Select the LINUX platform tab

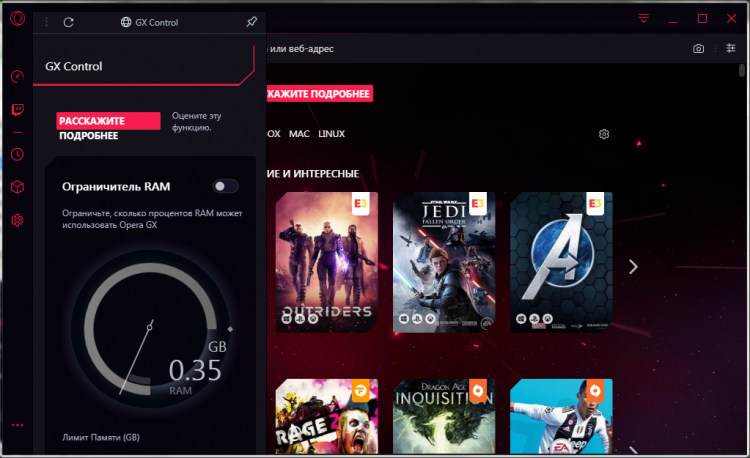click(331, 134)
